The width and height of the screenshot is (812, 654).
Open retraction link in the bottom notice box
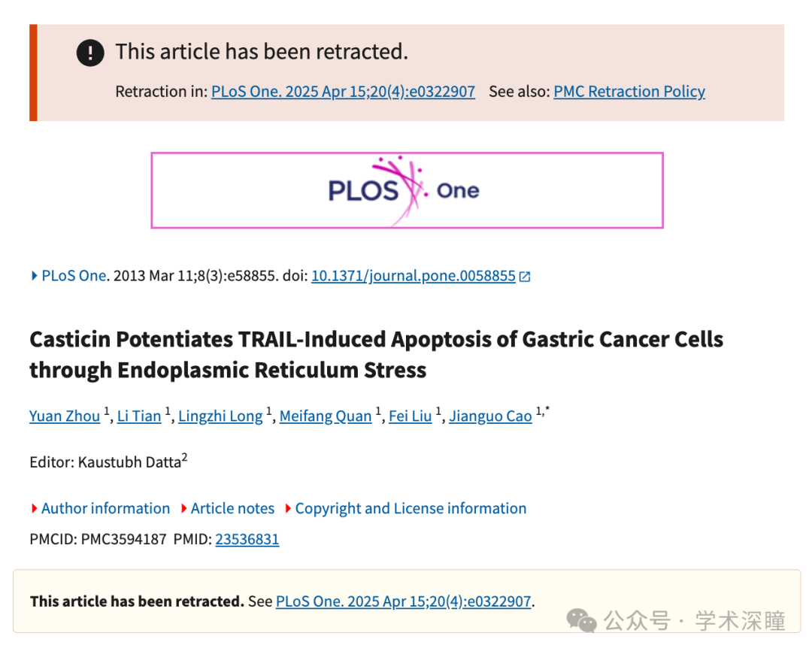tap(404, 601)
